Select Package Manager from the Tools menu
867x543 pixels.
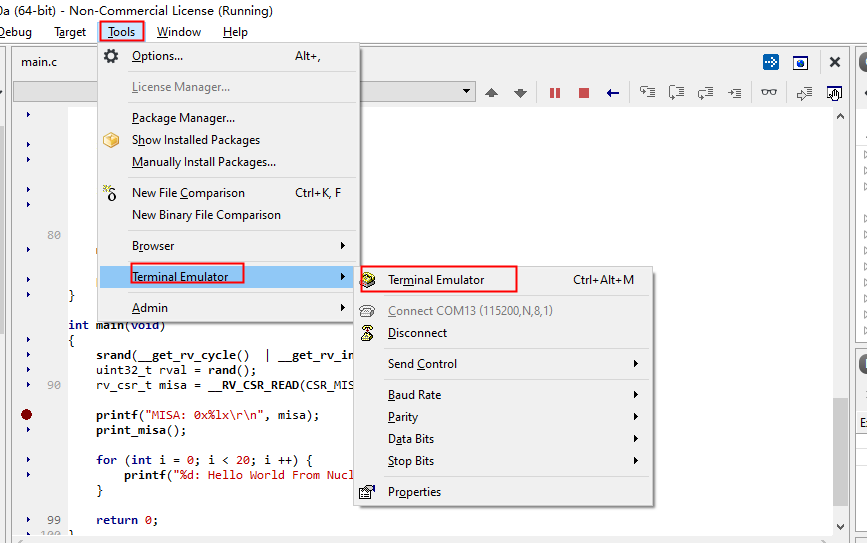tap(183, 118)
